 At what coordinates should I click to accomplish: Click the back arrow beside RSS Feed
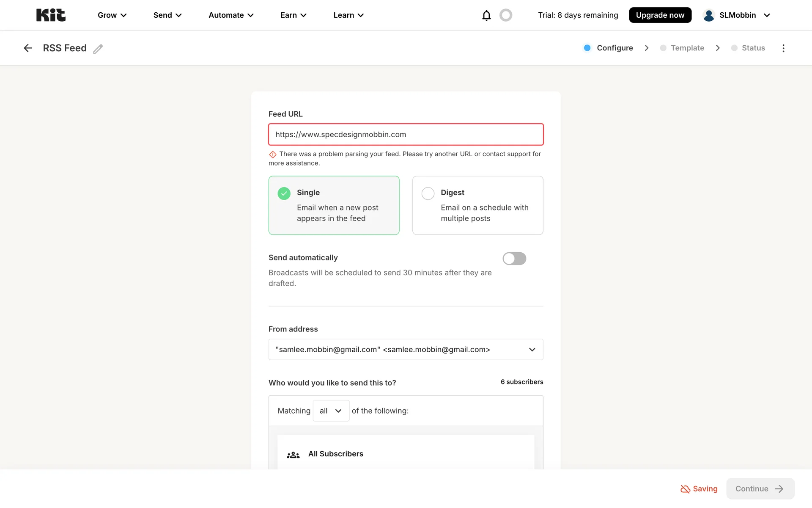(x=28, y=48)
